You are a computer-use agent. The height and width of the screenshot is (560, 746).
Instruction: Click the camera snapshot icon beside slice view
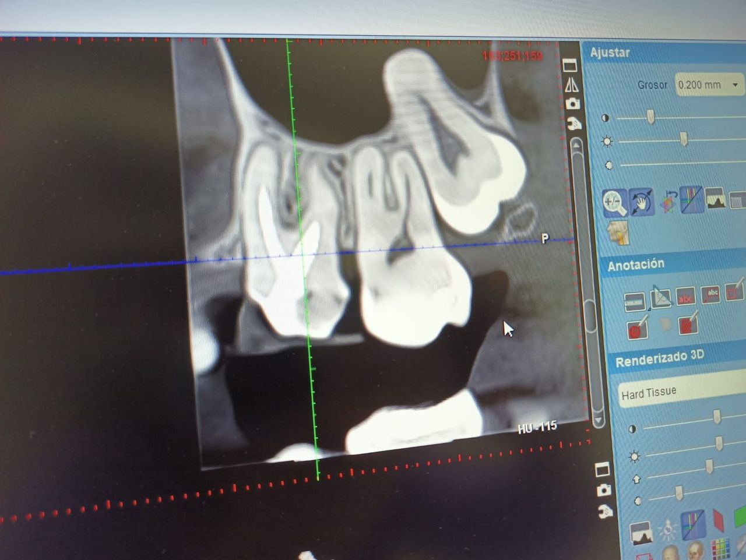(x=573, y=104)
